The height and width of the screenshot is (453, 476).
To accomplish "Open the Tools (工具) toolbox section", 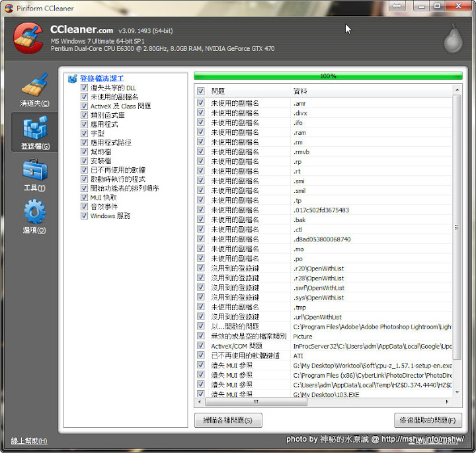I will [34, 175].
